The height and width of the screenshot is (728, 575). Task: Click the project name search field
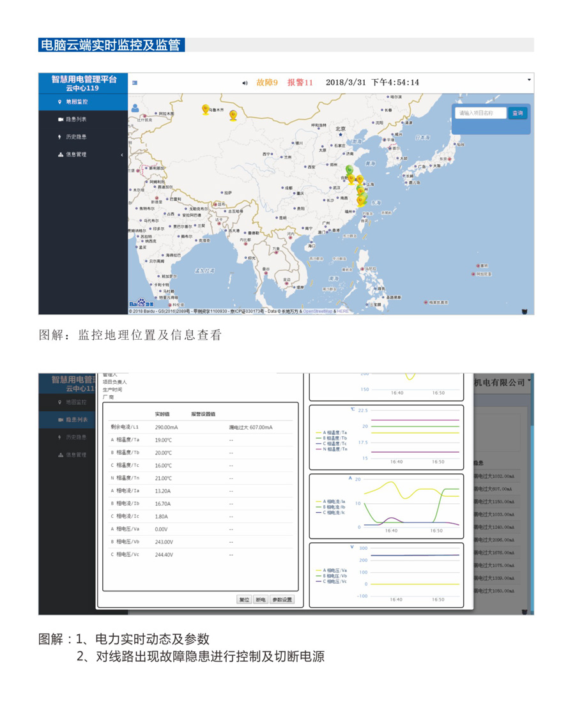pyautogui.click(x=480, y=113)
